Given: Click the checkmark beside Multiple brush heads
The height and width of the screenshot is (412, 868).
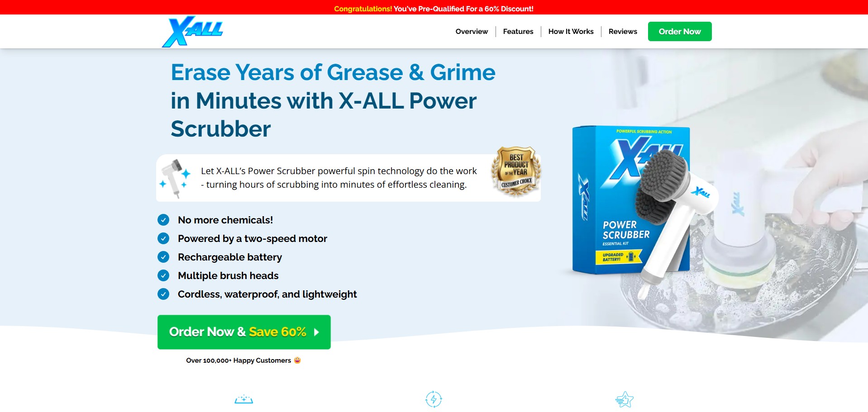Looking at the screenshot, I should [163, 275].
